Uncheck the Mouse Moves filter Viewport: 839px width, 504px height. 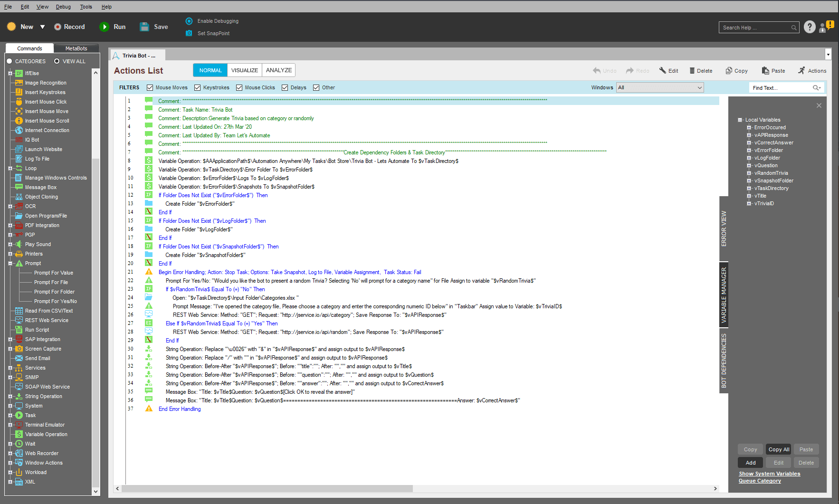click(x=150, y=87)
